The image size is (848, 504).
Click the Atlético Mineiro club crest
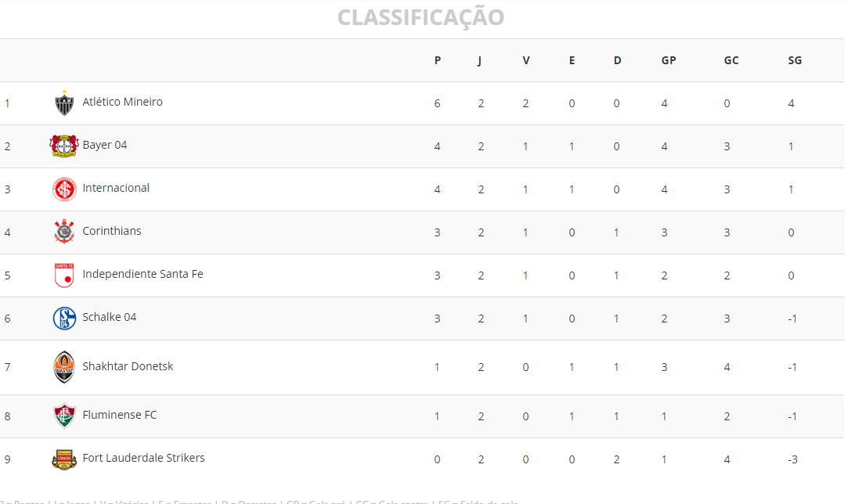pos(64,103)
